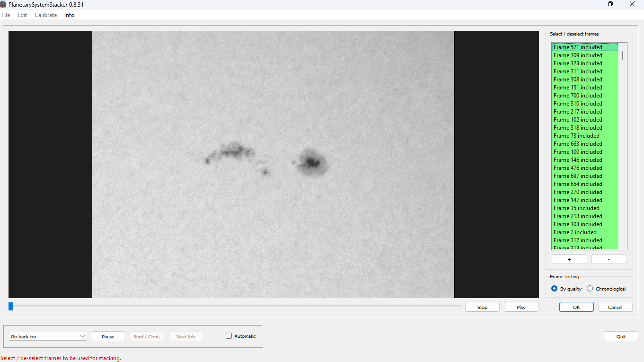Select Frame 270 included
Image resolution: width=644 pixels, height=362 pixels.
[x=585, y=192]
